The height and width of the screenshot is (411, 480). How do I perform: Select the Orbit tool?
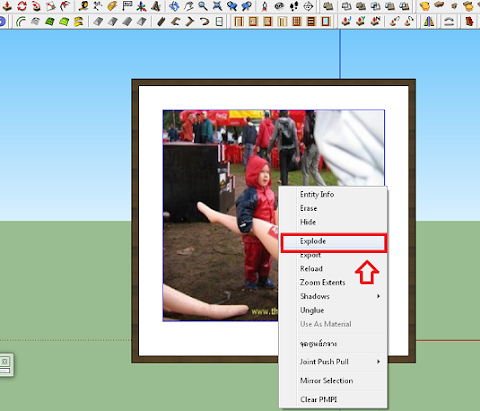coord(174,6)
